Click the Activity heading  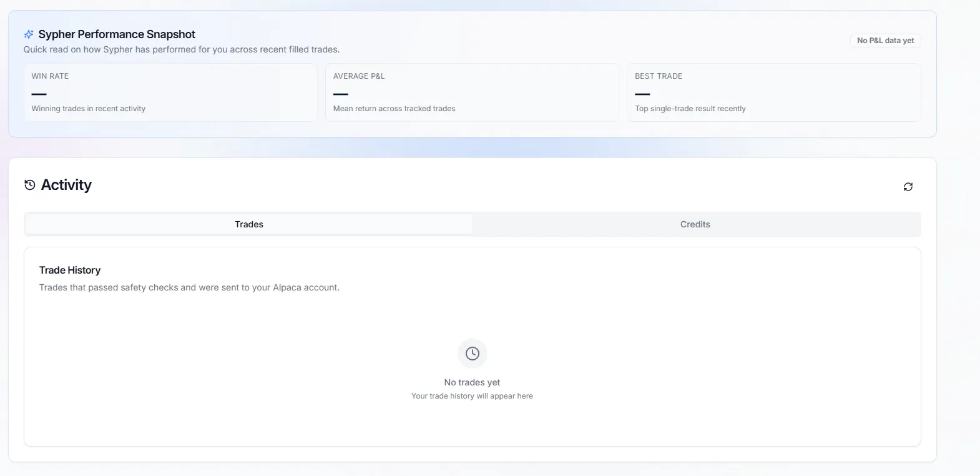click(x=66, y=185)
